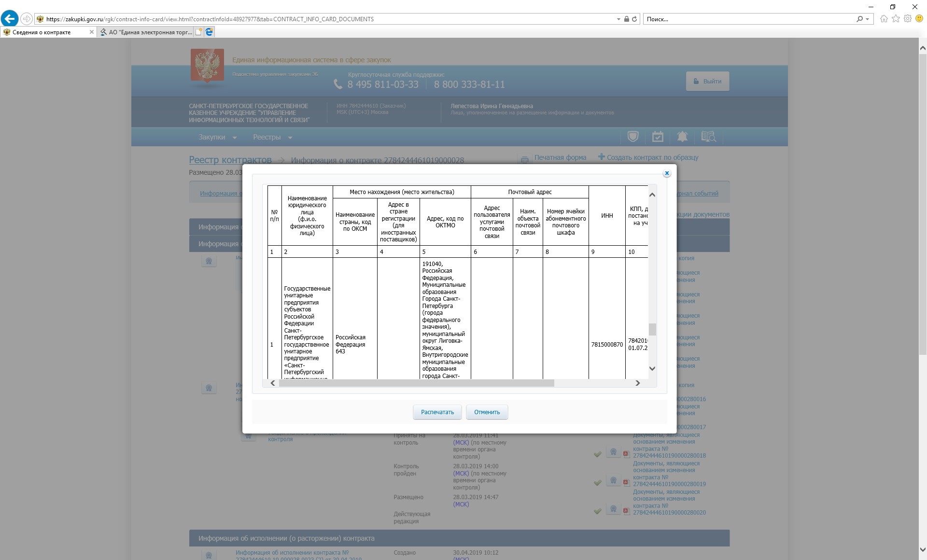Refresh the page with reload icon
Screen dimensions: 927x560
(x=634, y=19)
